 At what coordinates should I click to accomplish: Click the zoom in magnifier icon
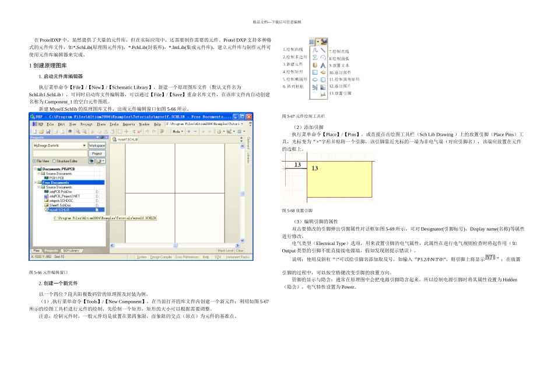click(78, 131)
